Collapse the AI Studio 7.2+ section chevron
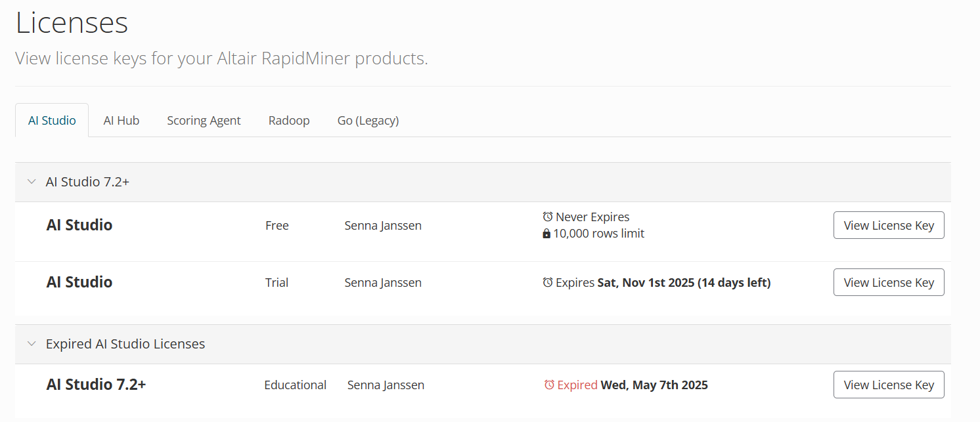The image size is (980, 422). tap(32, 182)
